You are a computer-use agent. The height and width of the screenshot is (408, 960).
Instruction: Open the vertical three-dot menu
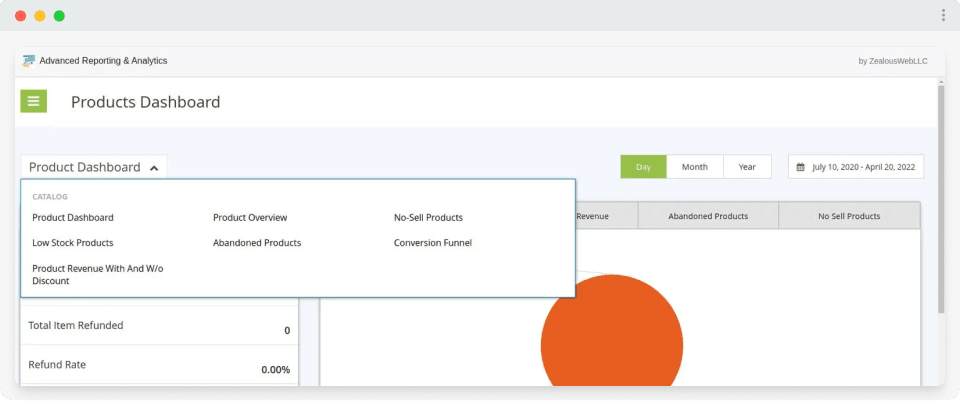pos(942,15)
